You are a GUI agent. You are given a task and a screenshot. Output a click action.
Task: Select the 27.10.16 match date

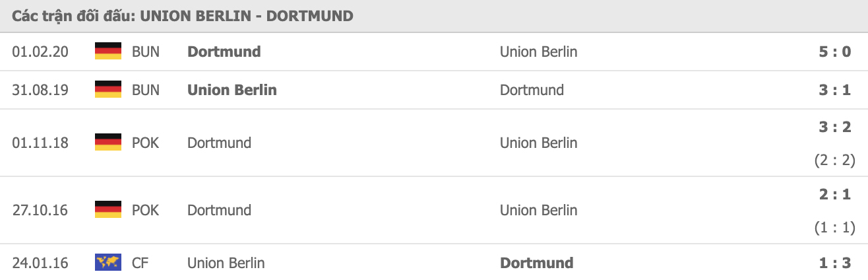(x=40, y=210)
